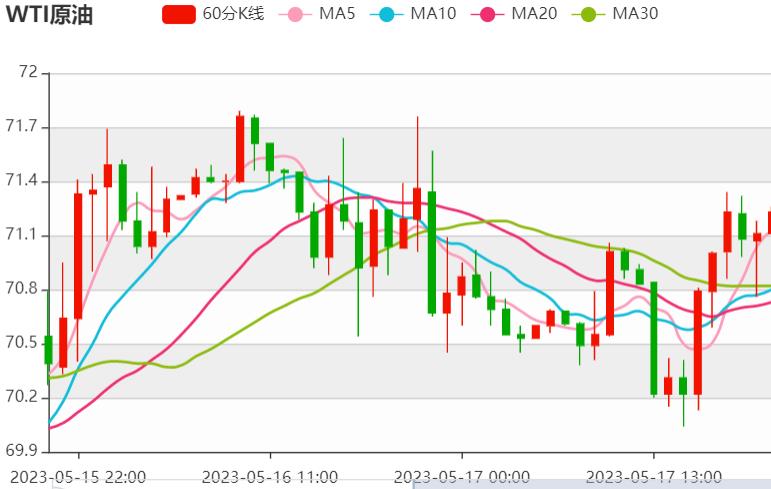Click the 2023-05-17 00:00 axis label

click(x=462, y=477)
